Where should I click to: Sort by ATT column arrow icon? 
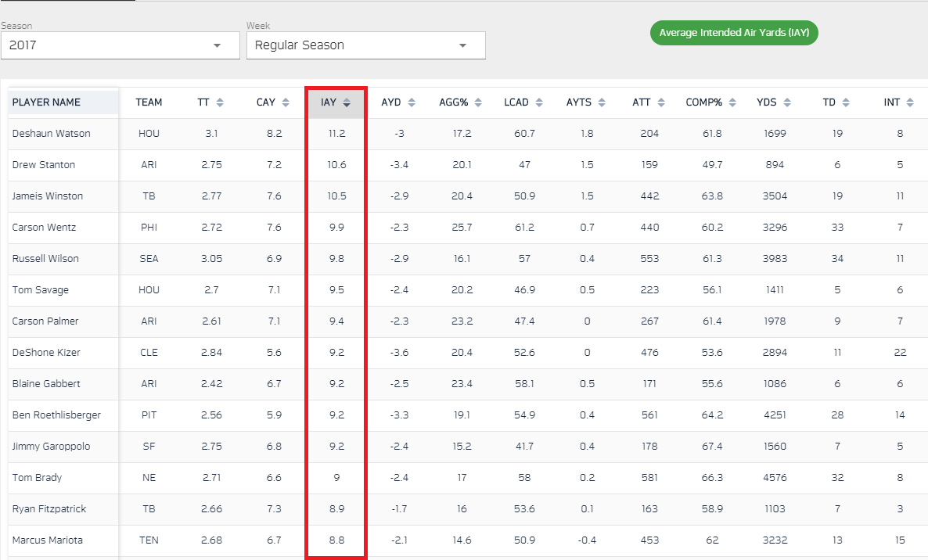click(661, 102)
